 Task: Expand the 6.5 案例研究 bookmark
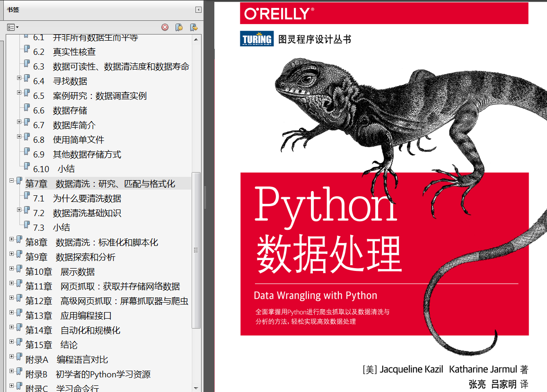click(x=19, y=92)
